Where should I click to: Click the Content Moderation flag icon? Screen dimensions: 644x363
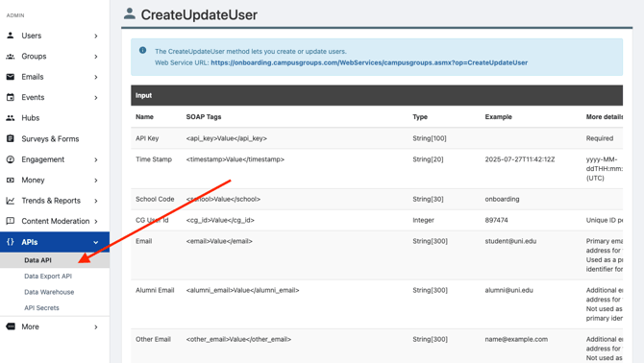(11, 221)
